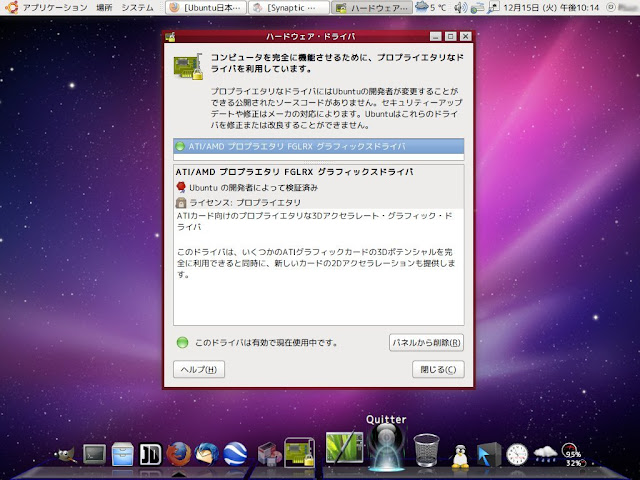Open the システム menu
The height and width of the screenshot is (480, 640).
pyautogui.click(x=137, y=7)
